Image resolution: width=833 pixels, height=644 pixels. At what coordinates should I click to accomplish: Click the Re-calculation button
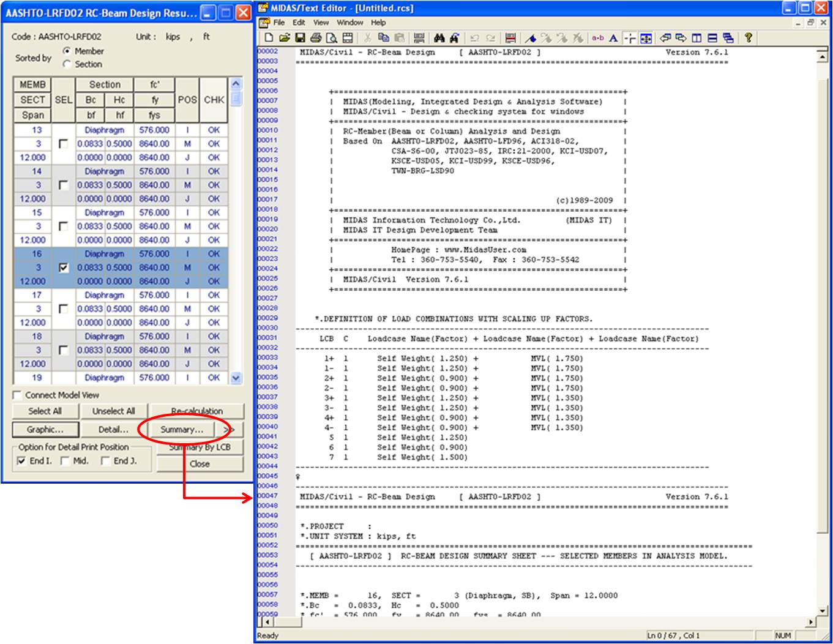tap(197, 411)
